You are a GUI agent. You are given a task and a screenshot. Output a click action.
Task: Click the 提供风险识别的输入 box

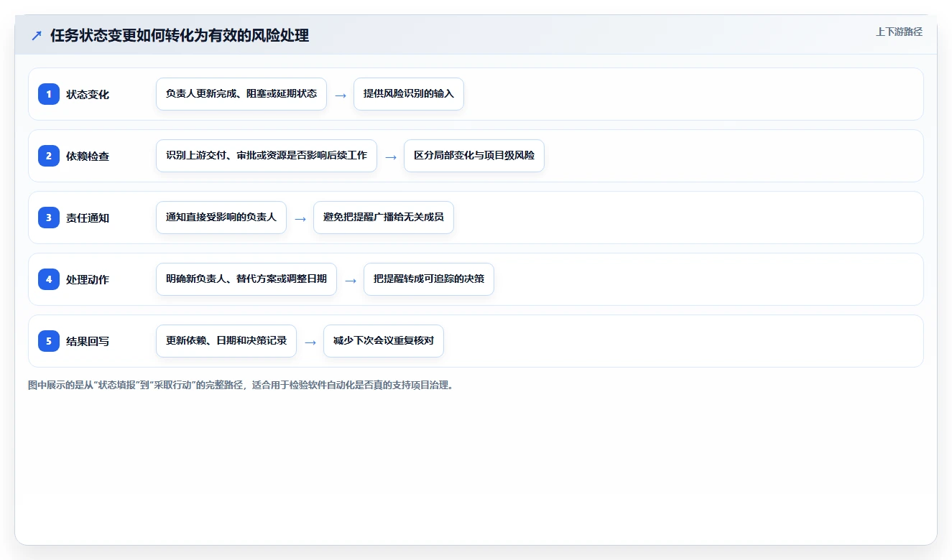click(x=409, y=94)
